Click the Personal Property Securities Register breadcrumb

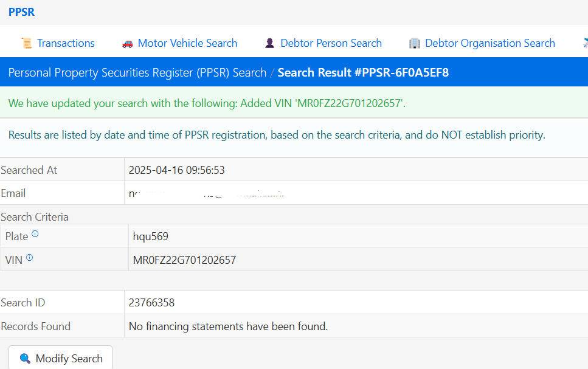[x=137, y=72]
